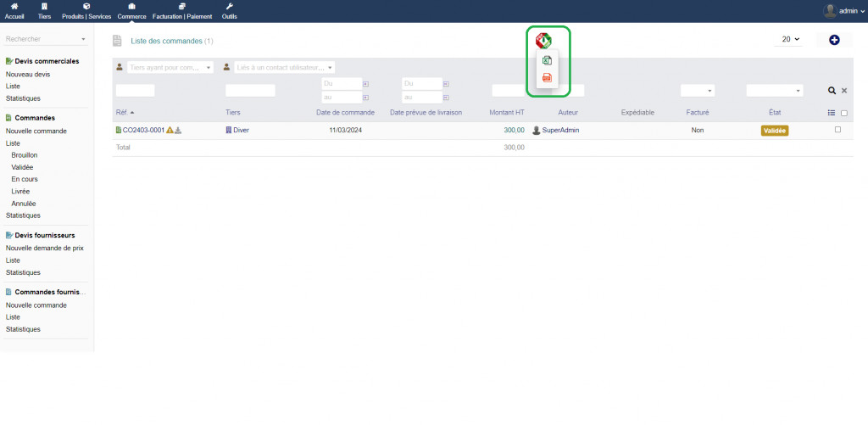Open Liste under Commandes fournis...

pos(13,317)
